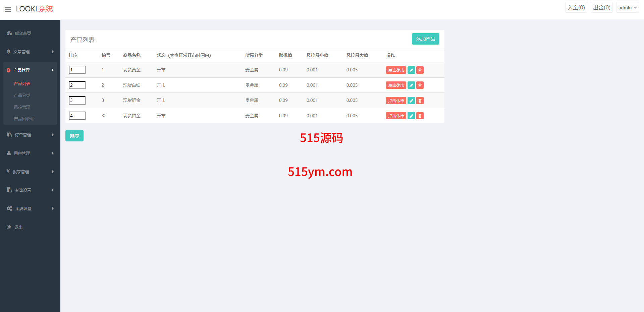Click edit pencil icon for 现货铂金

411,116
